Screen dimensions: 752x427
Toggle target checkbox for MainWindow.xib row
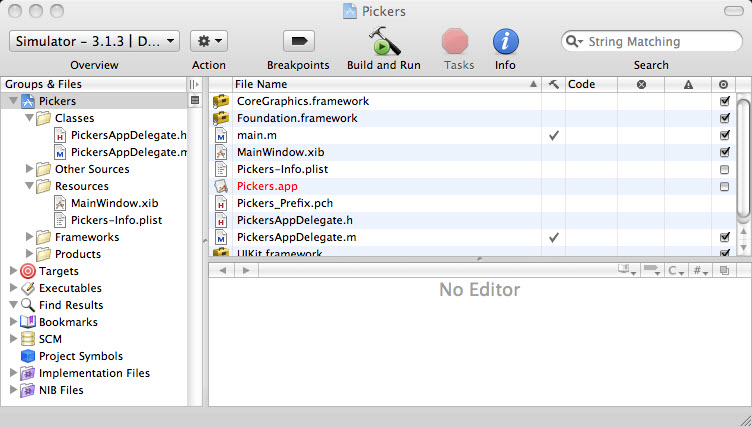point(724,152)
